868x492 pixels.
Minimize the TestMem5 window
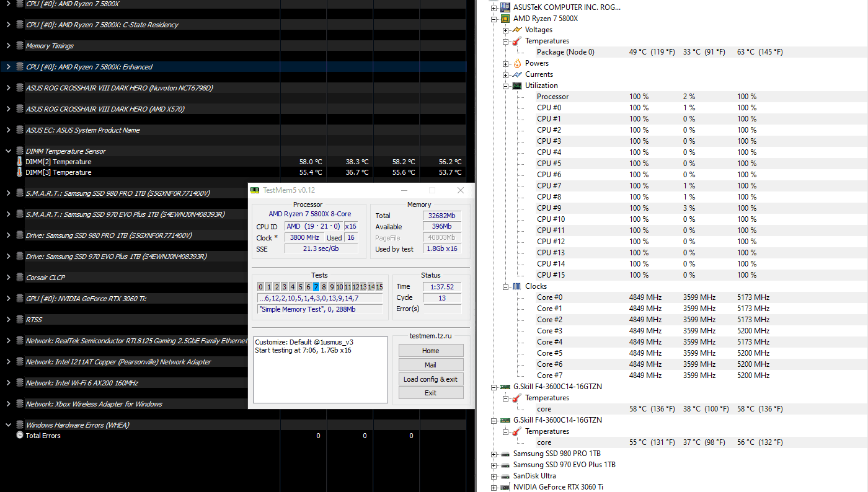coord(404,190)
